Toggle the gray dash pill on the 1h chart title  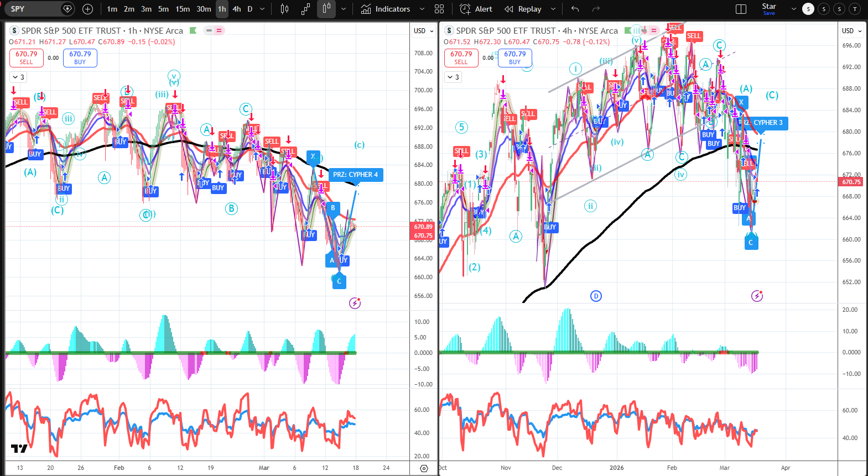(209, 30)
